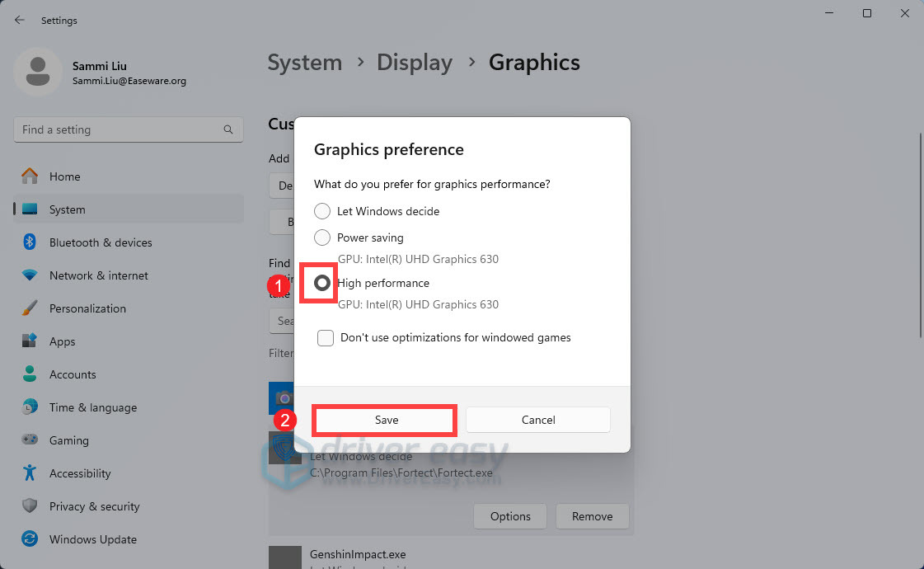
Task: Remove the Fortect app entry
Action: pyautogui.click(x=592, y=516)
